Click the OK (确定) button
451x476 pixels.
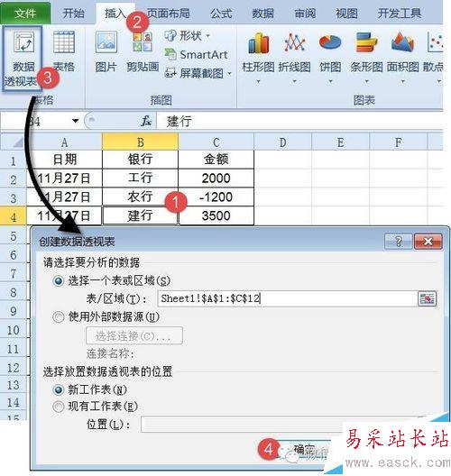pos(304,450)
